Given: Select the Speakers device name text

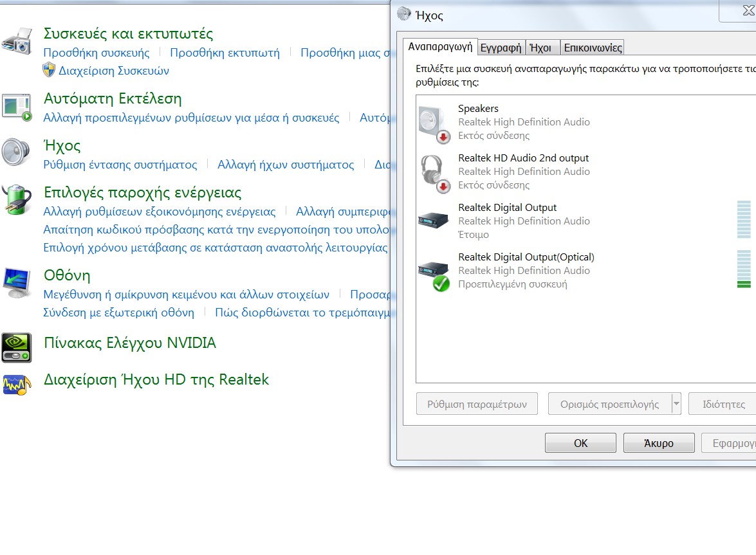Looking at the screenshot, I should (478, 109).
